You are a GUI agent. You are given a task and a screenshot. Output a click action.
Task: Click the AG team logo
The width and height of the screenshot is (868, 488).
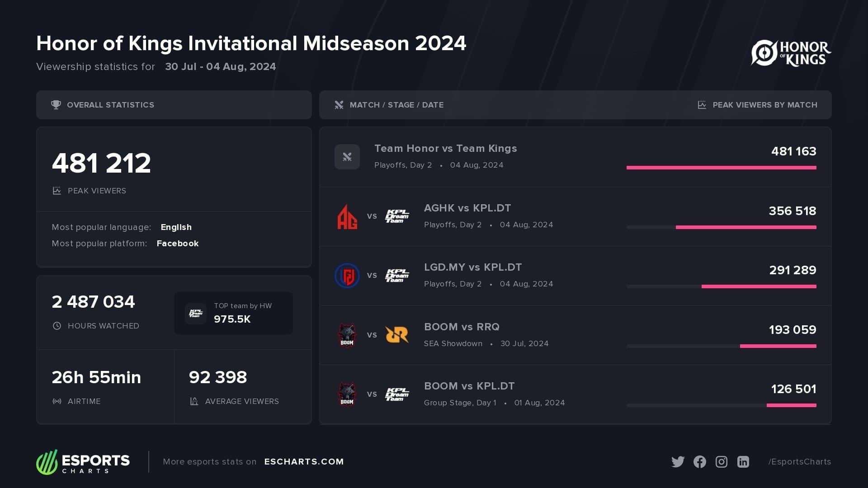pyautogui.click(x=347, y=216)
